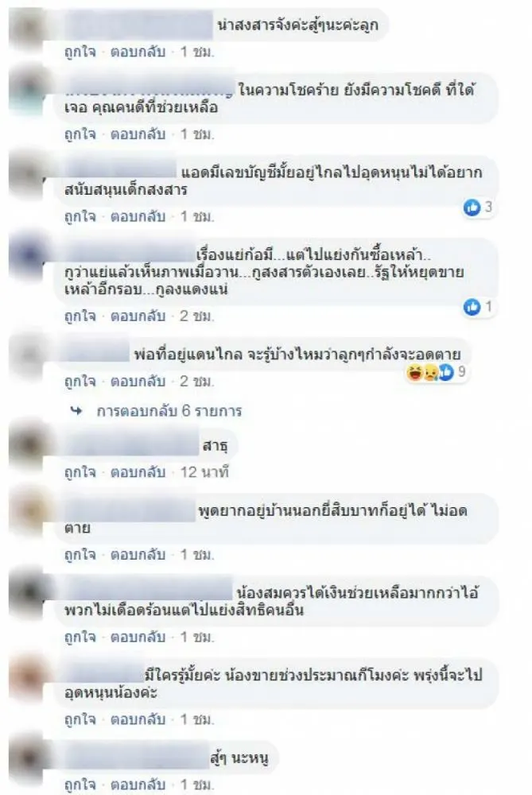The height and width of the screenshot is (795, 532).
Task: Click 2 ชม. timestamp under เรื่องแย่ก้อมี comment
Action: 196,316
